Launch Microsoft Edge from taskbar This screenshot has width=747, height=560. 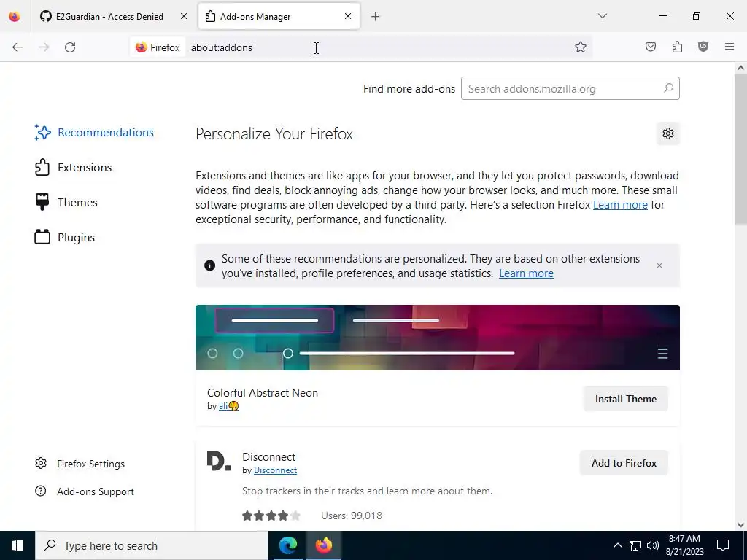(x=287, y=545)
